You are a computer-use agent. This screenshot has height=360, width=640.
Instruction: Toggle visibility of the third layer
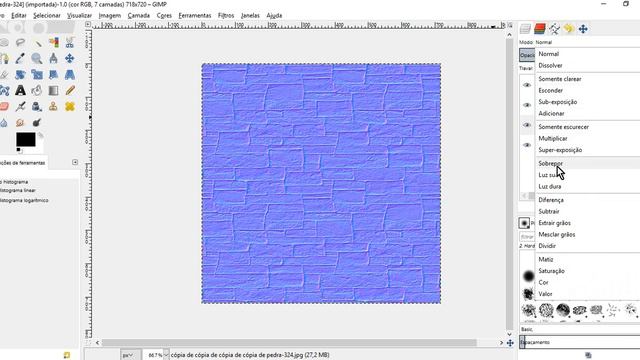(527, 125)
